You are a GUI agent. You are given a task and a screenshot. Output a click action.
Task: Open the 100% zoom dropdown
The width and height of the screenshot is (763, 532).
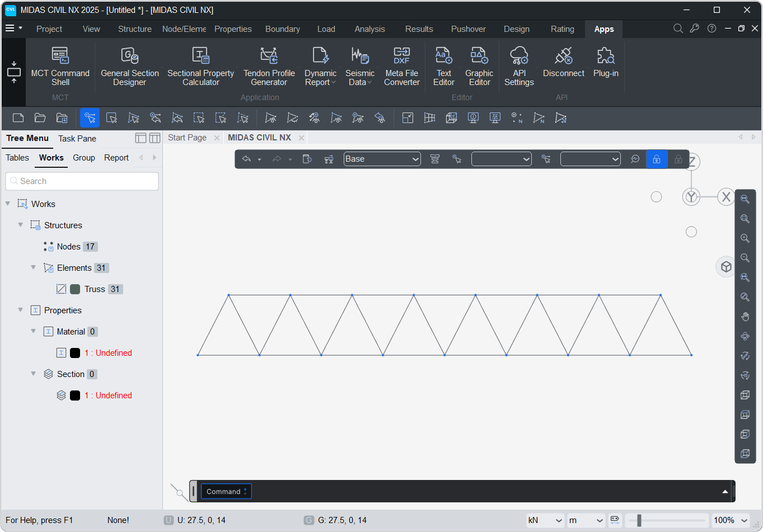tap(731, 520)
